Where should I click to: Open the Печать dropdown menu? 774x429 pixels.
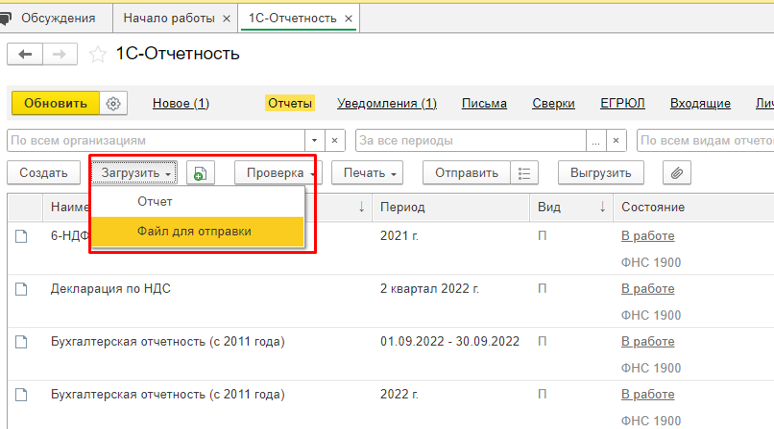tap(367, 173)
